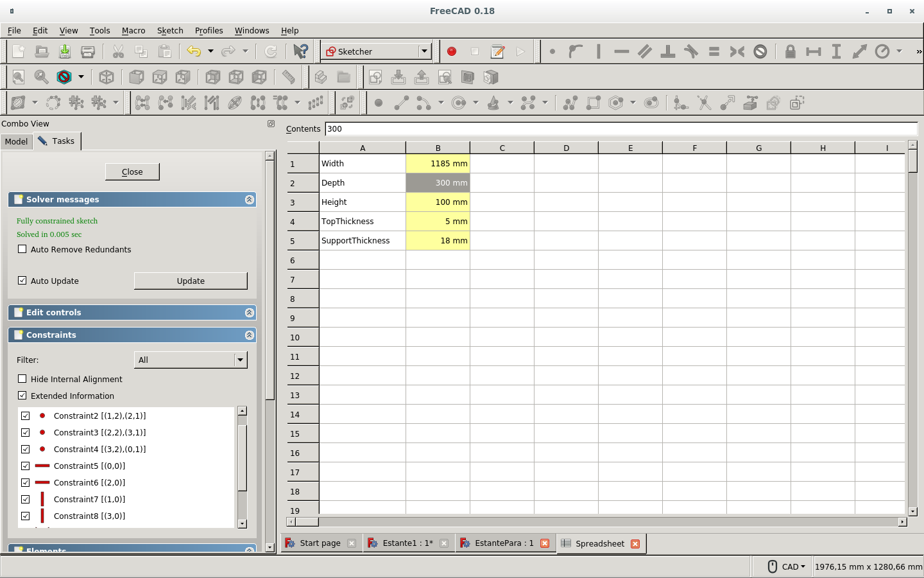Image resolution: width=924 pixels, height=578 pixels.
Task: Close the Start page tab
Action: (352, 543)
